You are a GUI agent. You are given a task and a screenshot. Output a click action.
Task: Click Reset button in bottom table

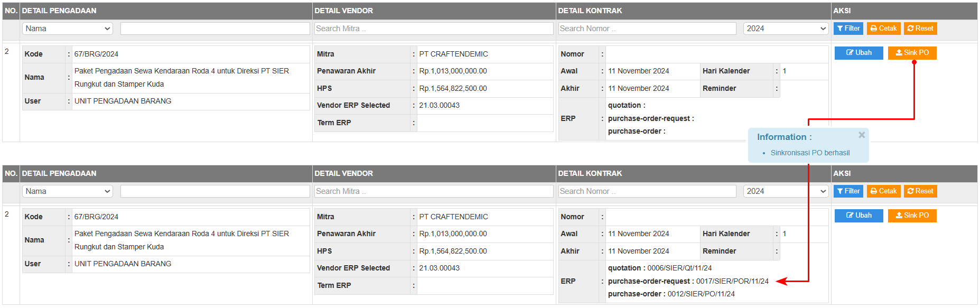coord(920,191)
